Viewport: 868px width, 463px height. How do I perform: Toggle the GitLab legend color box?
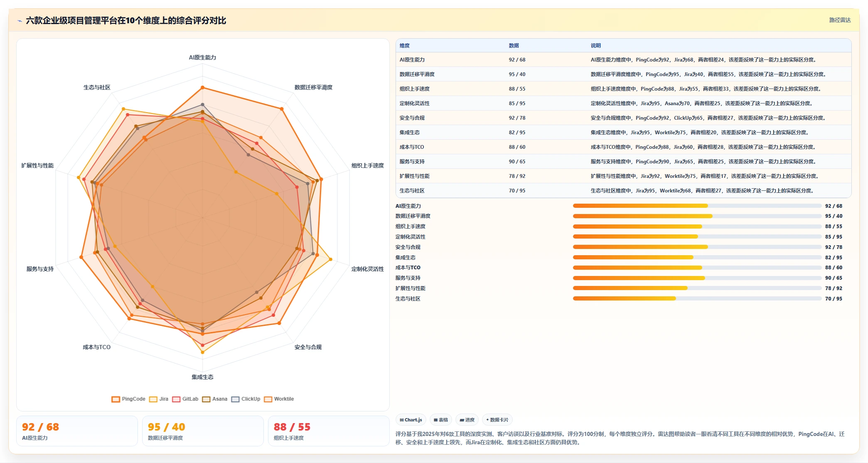coord(176,399)
